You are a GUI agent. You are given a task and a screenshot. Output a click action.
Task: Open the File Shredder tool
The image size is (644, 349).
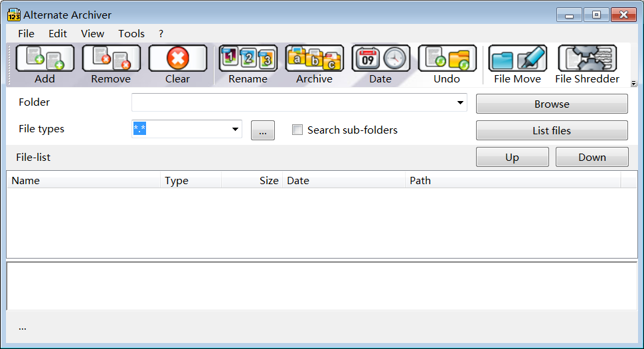coord(587,59)
